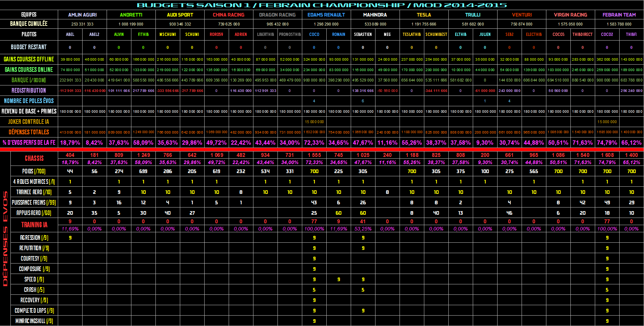Select the MAHINDRA team header cell
Viewport: 644px width, 326px height.
[375, 15]
